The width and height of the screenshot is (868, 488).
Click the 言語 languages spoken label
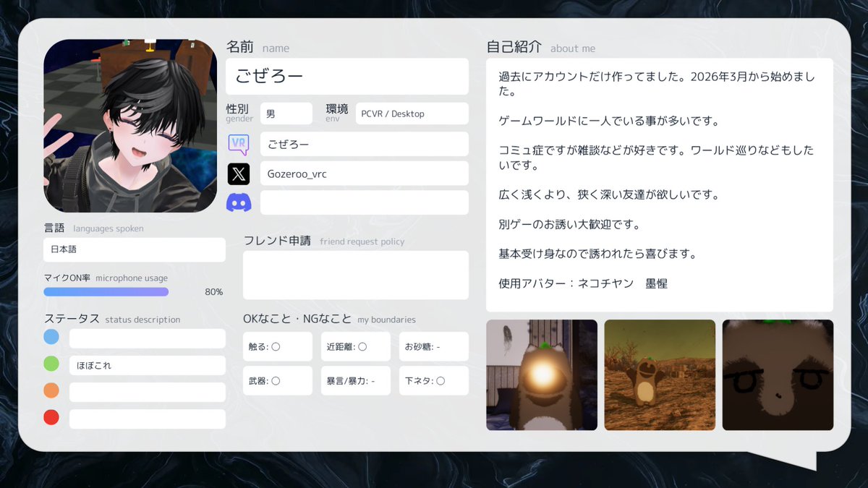pos(93,228)
